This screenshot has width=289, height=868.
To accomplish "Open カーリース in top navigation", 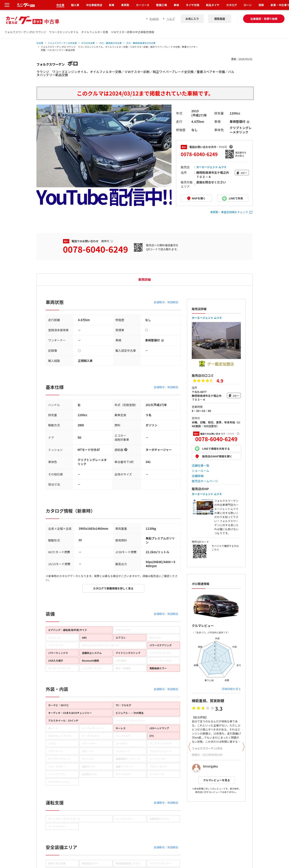I will pos(143,5).
